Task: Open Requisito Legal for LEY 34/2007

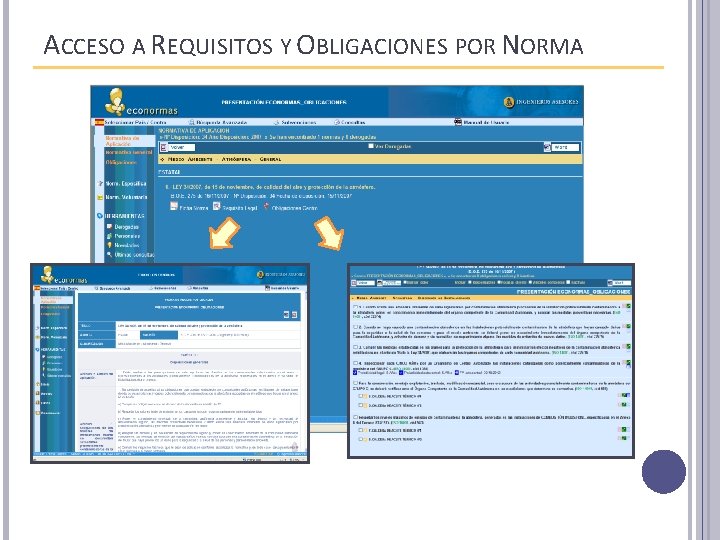Action: click(x=240, y=208)
